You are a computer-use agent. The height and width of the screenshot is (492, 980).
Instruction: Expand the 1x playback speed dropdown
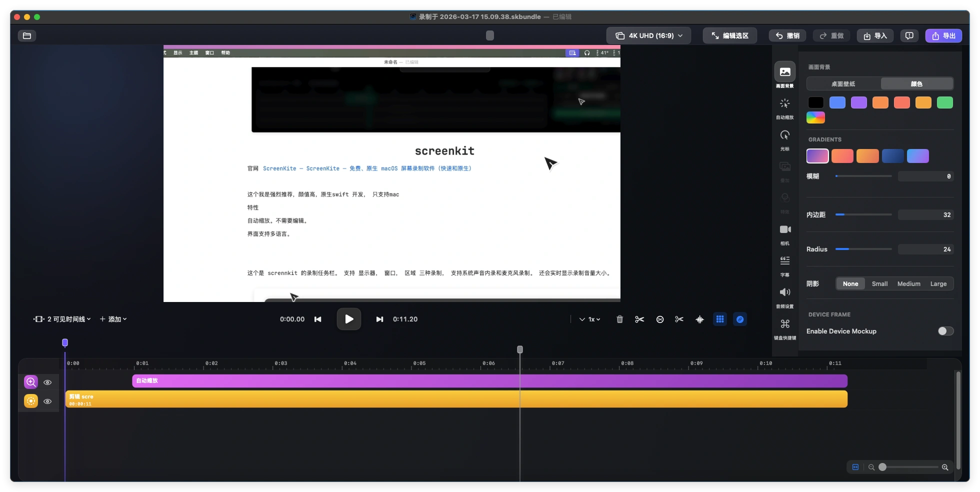point(590,319)
